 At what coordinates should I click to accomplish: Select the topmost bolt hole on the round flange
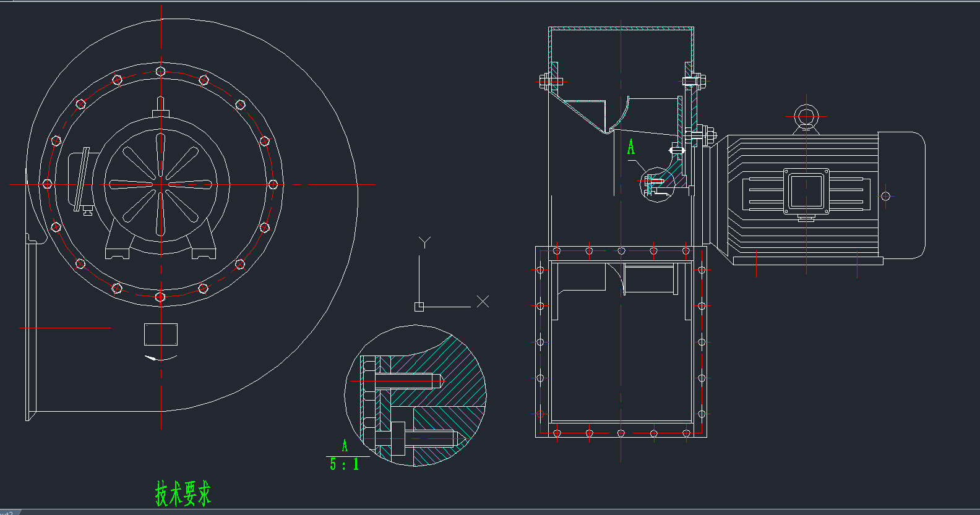point(161,71)
